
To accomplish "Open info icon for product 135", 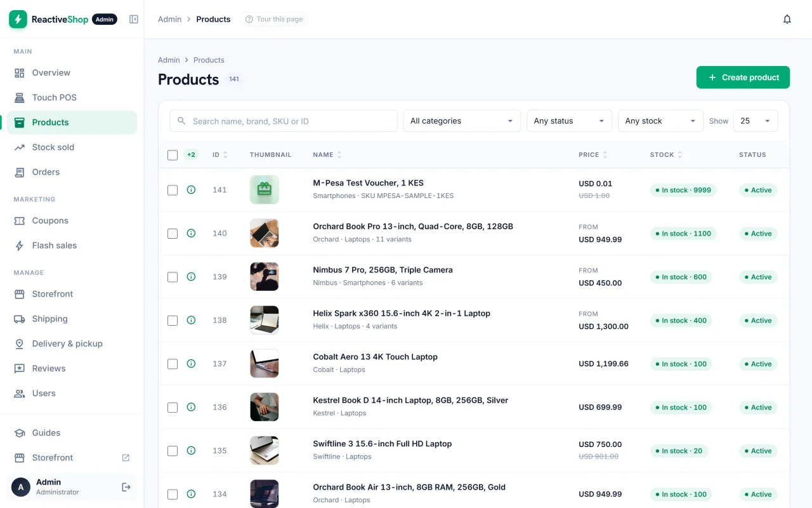I will [191, 451].
